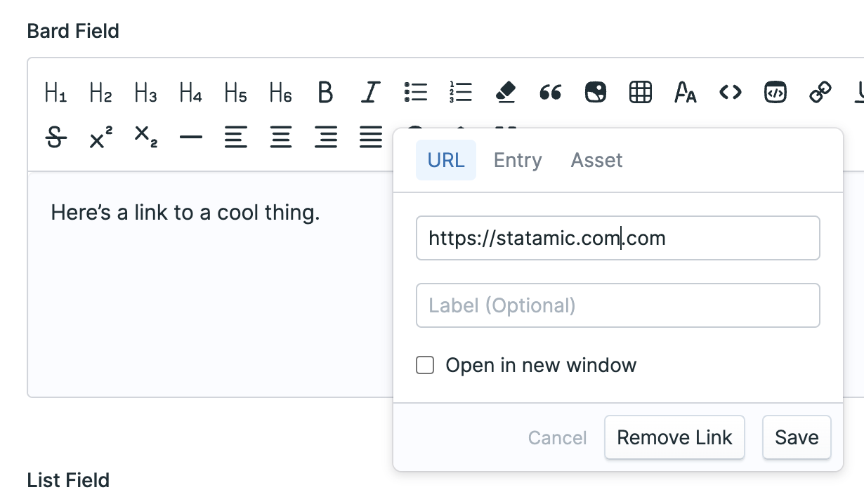Image resolution: width=864 pixels, height=504 pixels.
Task: Toggle small text size icon
Action: coord(685,92)
